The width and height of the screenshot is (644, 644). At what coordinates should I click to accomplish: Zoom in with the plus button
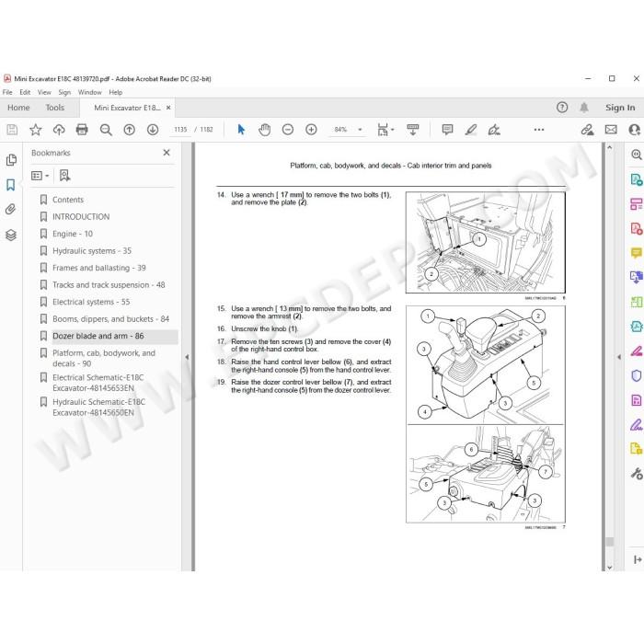point(311,130)
